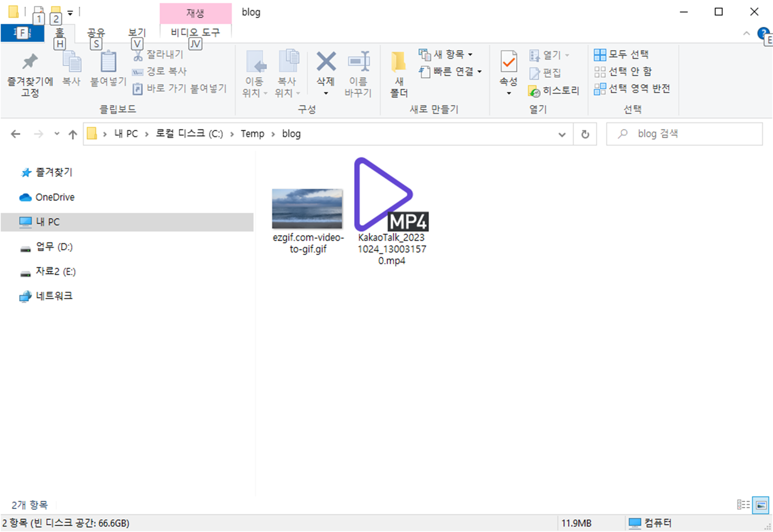Click 편집 (Edit) in ribbon

545,73
